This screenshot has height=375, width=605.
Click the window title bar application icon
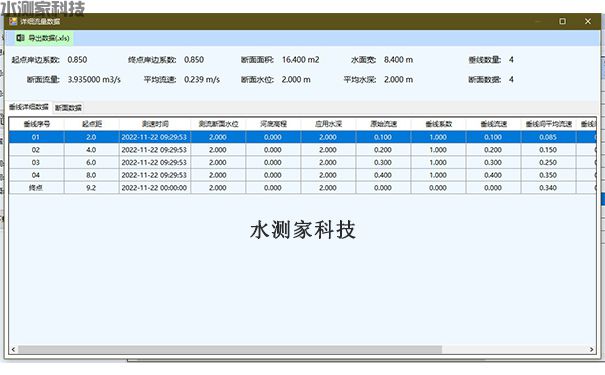pos(13,21)
